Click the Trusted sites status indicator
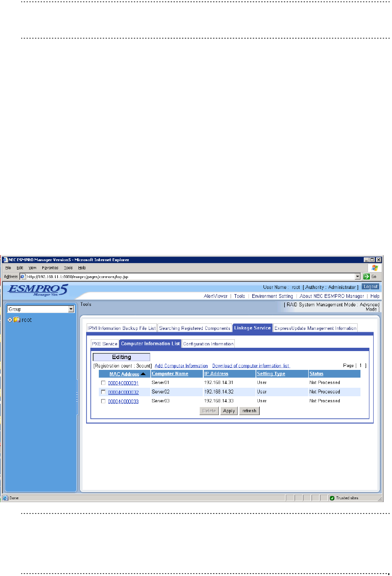 point(345,498)
